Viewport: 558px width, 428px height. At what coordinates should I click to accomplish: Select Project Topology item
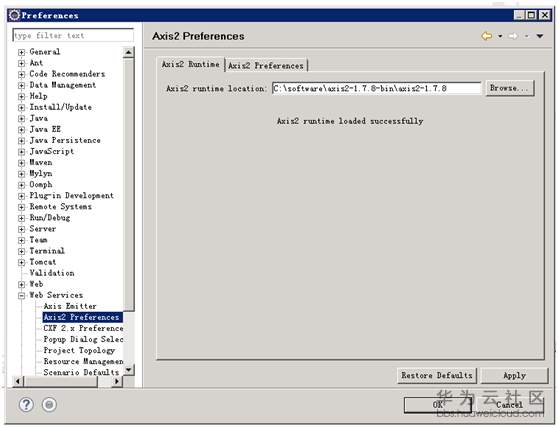pos(79,350)
